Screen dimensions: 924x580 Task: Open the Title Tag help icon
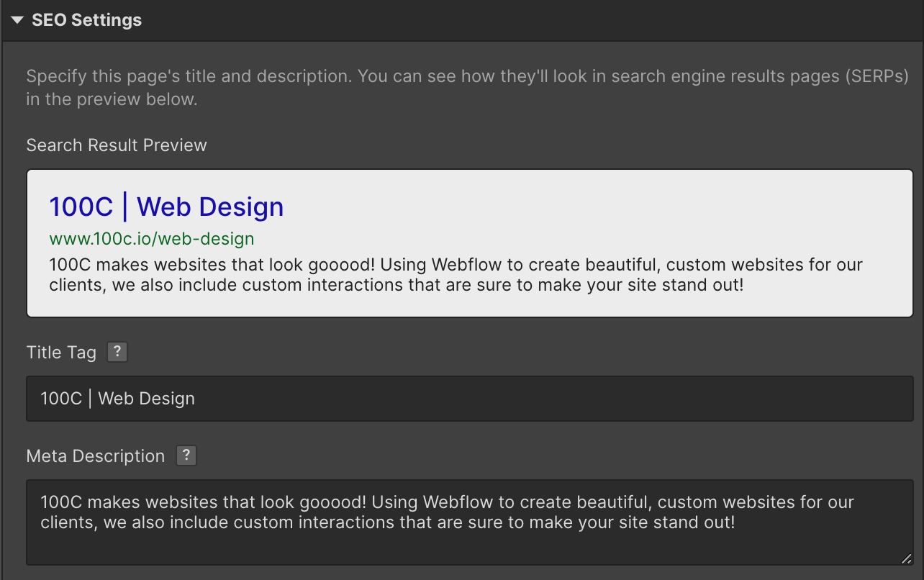[x=117, y=352]
